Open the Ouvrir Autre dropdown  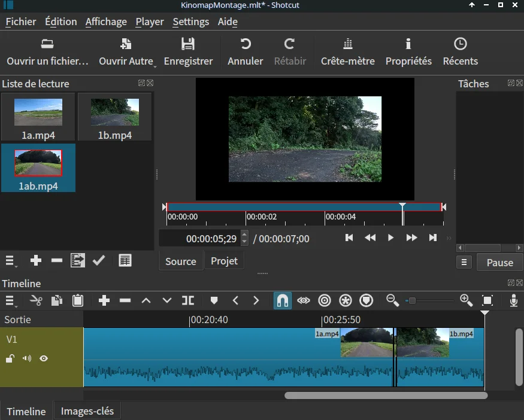point(126,52)
